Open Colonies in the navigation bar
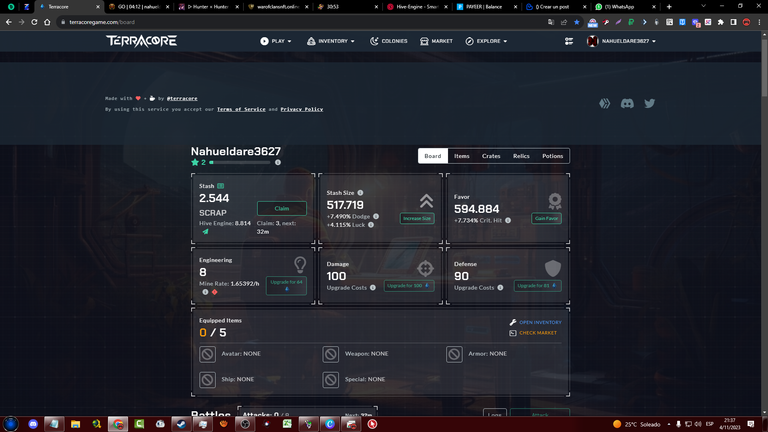Image resolution: width=768 pixels, height=432 pixels. [x=388, y=41]
